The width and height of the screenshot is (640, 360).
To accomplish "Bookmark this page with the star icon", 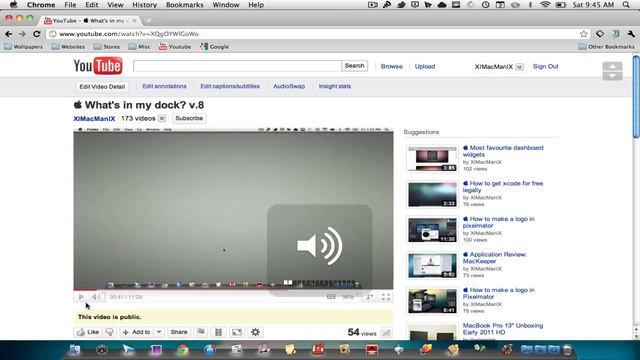I will click(x=584, y=34).
